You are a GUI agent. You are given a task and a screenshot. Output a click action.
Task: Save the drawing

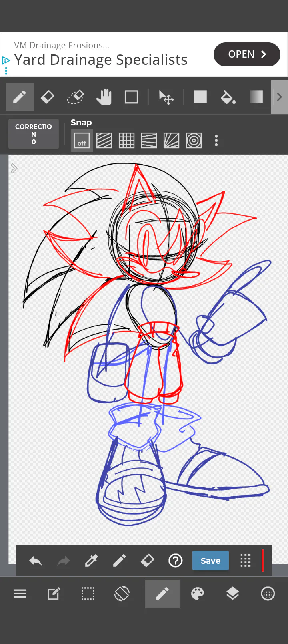coord(210,561)
